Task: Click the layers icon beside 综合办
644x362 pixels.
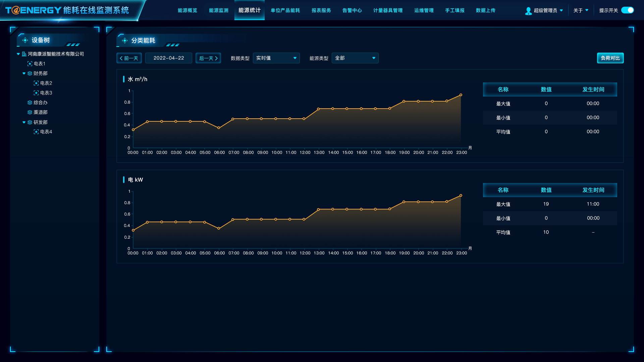Action: coord(30,103)
